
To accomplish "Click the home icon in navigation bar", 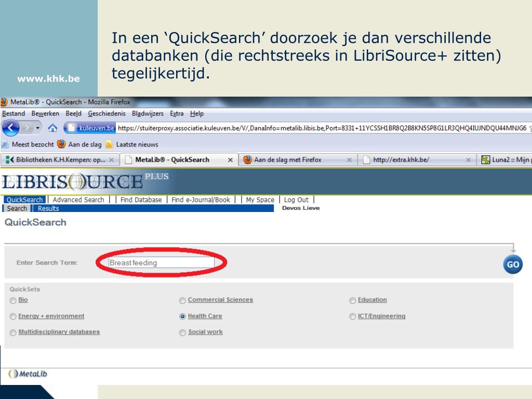I will pos(52,128).
